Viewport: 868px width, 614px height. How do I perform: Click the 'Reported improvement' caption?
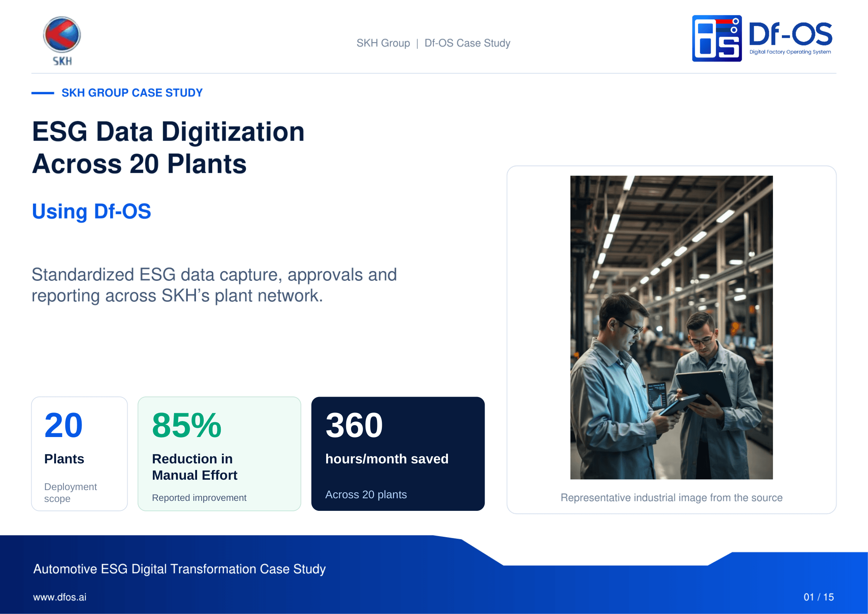(x=199, y=498)
